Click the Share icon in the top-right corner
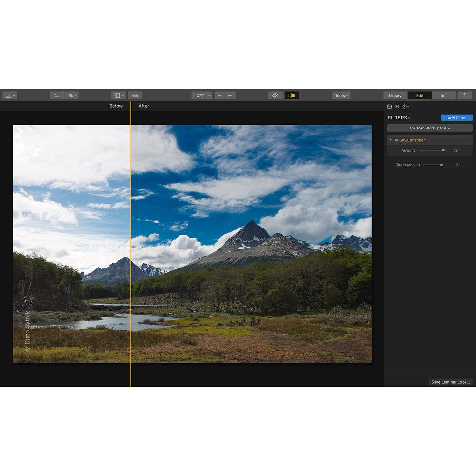 tap(465, 95)
